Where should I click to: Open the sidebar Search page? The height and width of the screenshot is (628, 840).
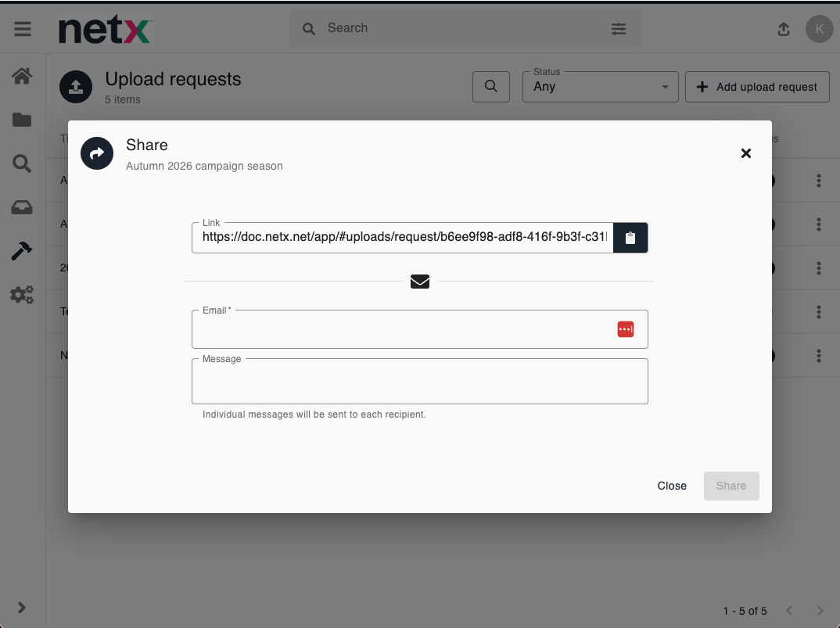pyautogui.click(x=22, y=163)
